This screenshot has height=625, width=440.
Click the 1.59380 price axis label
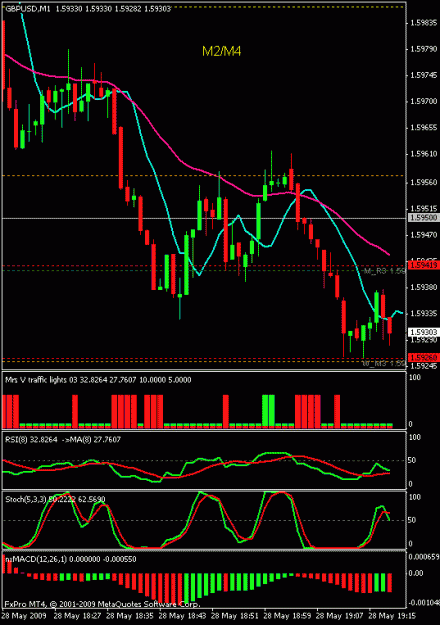point(424,287)
